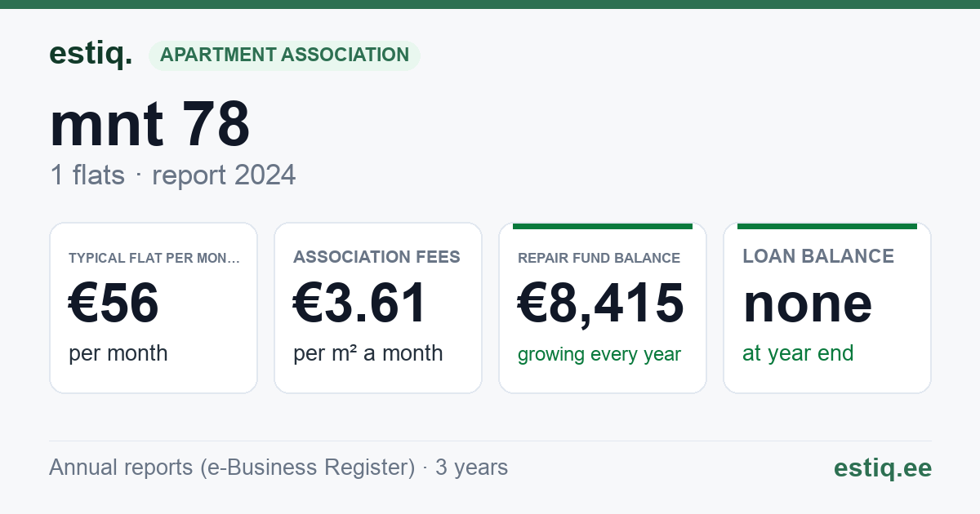Click 'per month' under €56
The width and height of the screenshot is (980, 514).
click(x=118, y=353)
